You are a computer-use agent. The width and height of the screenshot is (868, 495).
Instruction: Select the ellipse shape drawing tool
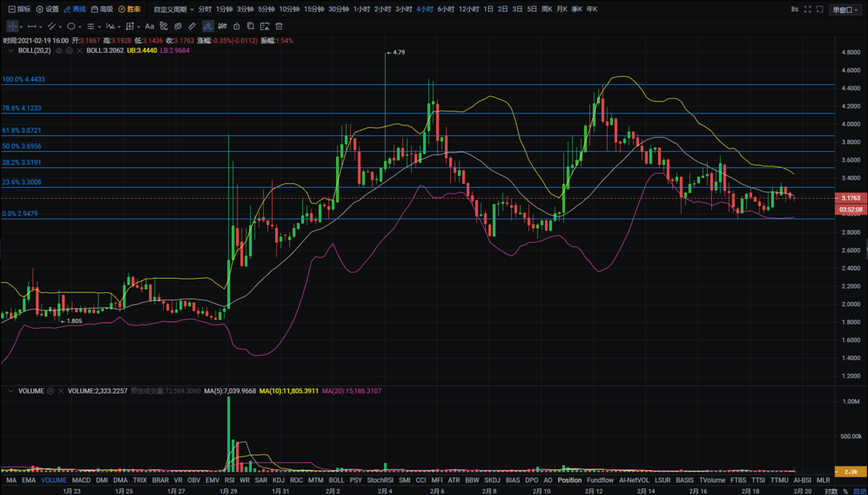click(71, 26)
